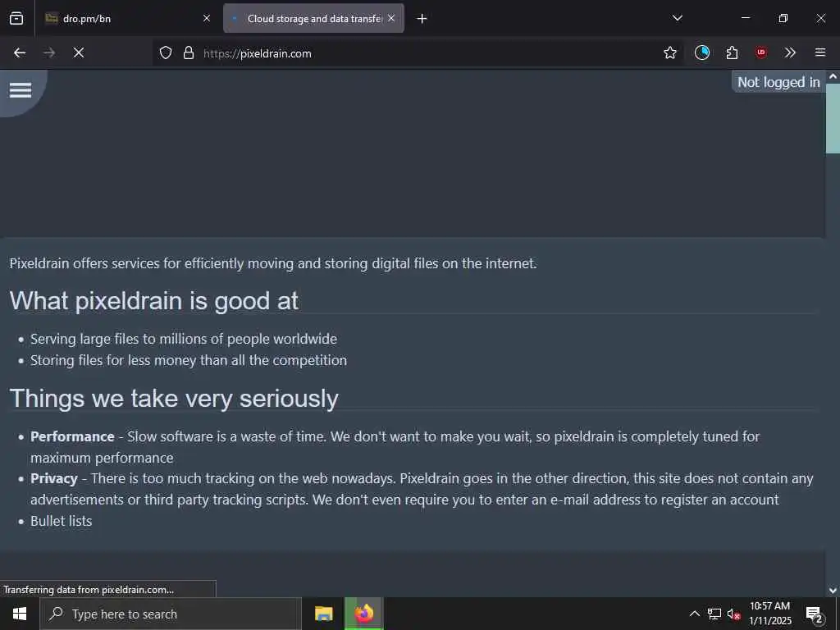
Task: Click the 'What pixeldrain is good at' heading
Action: (154, 300)
